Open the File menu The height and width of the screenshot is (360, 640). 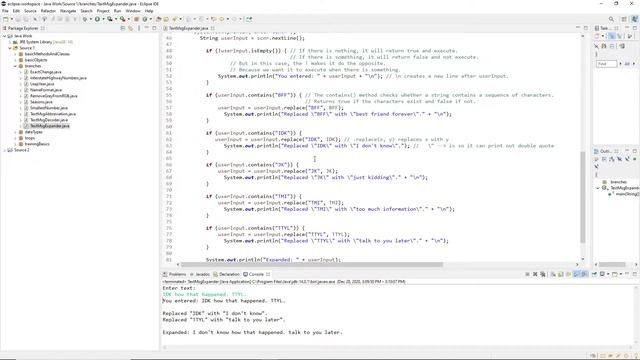tap(5, 11)
